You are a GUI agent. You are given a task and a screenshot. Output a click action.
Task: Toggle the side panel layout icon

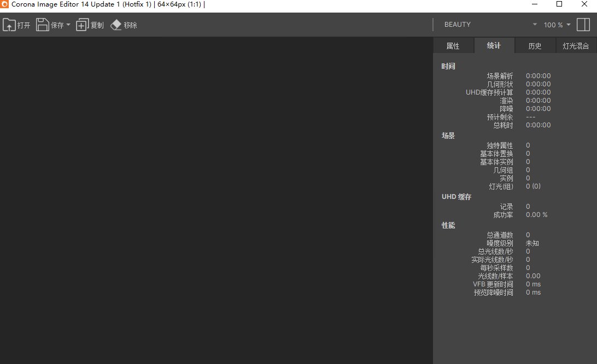(583, 25)
